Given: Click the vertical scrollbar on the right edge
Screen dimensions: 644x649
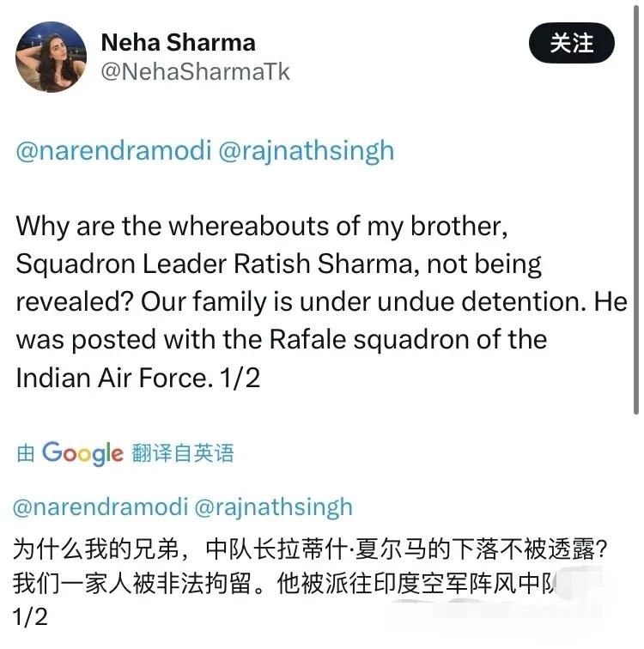Looking at the screenshot, I should (x=636, y=207).
